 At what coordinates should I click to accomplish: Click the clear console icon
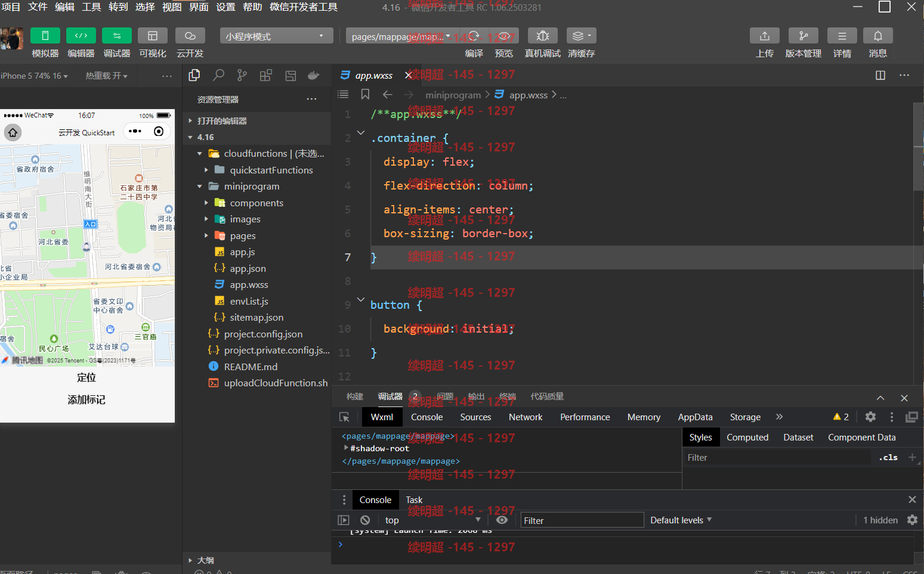pos(365,520)
